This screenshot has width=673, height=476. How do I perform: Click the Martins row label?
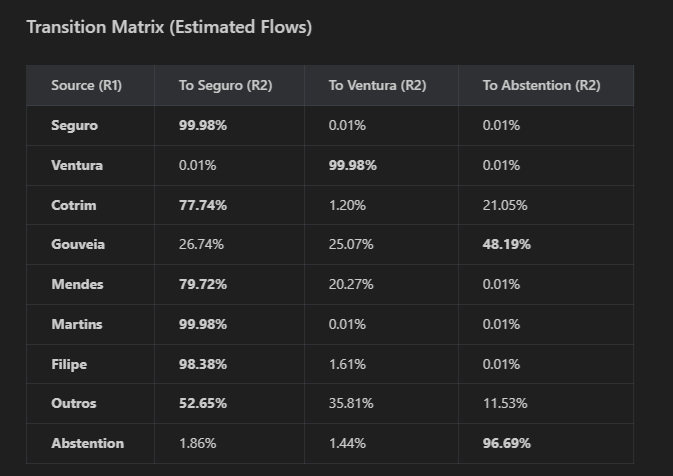(77, 324)
